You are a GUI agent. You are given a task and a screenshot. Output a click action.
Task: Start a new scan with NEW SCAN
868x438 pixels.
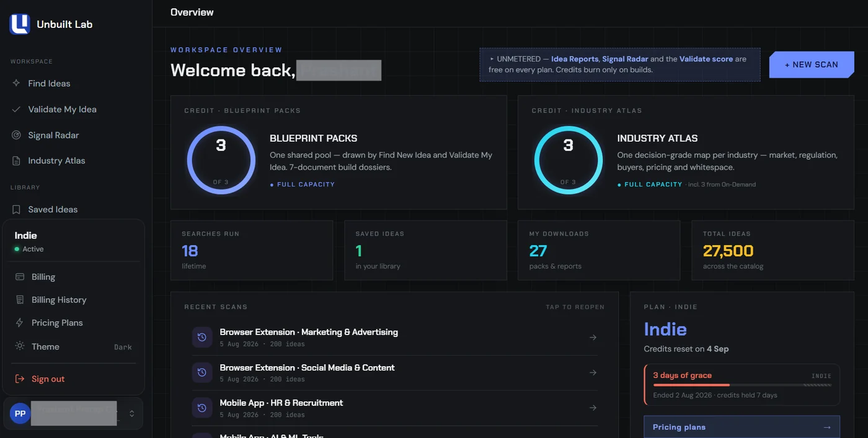[812, 64]
